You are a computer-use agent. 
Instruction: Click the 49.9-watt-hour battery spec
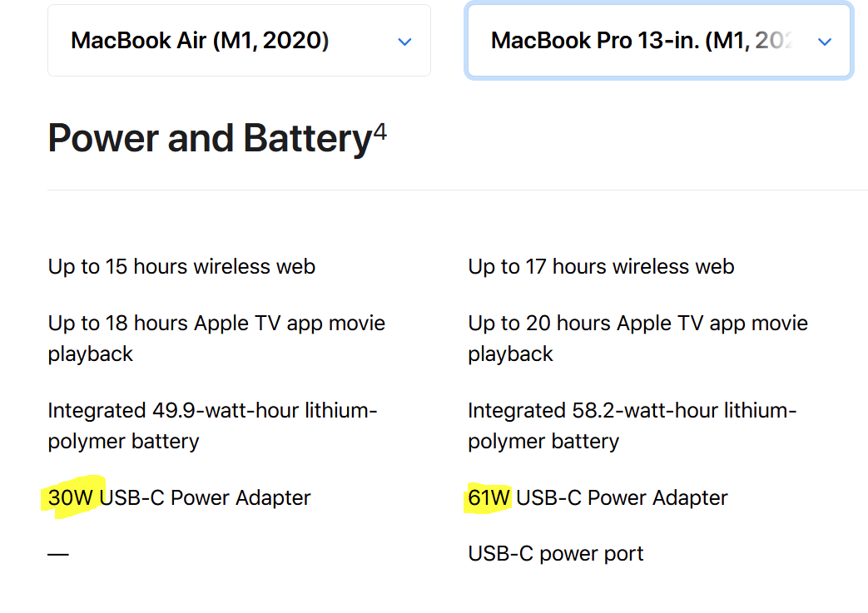point(212,411)
